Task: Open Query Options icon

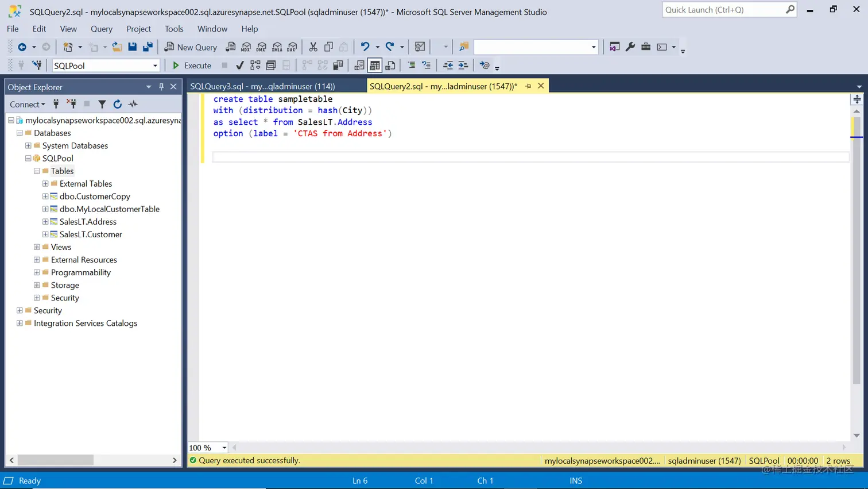Action: (271, 66)
